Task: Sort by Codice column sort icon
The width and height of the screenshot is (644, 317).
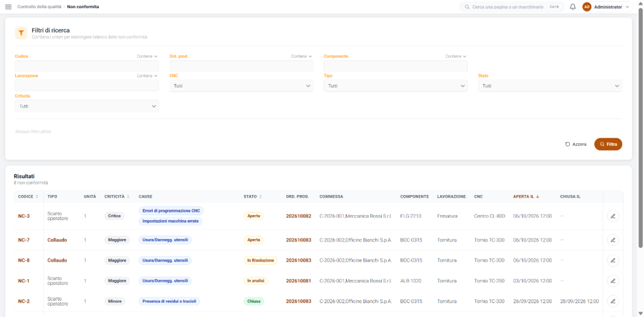Action: pyautogui.click(x=37, y=197)
